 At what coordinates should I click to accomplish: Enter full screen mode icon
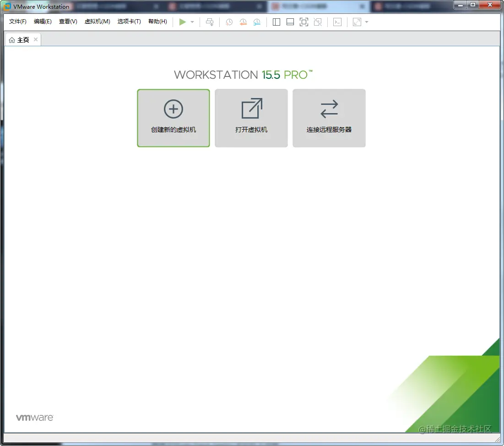304,22
